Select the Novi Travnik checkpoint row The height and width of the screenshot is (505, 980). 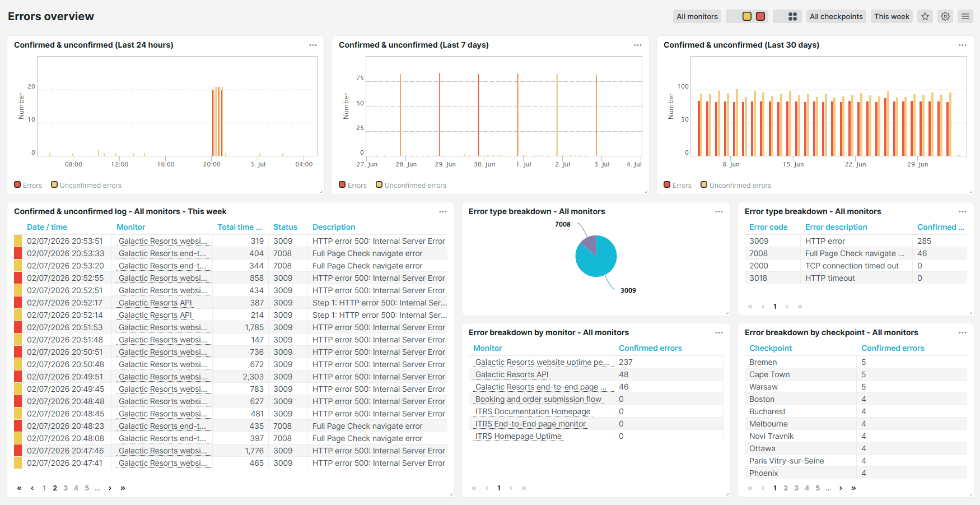coord(856,436)
